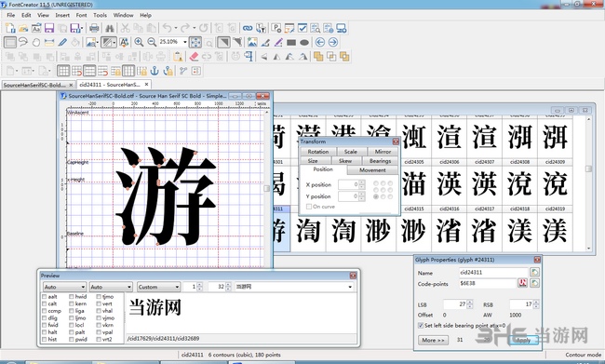
Task: Enable the hwid feature checkbox
Action: pyautogui.click(x=72, y=297)
